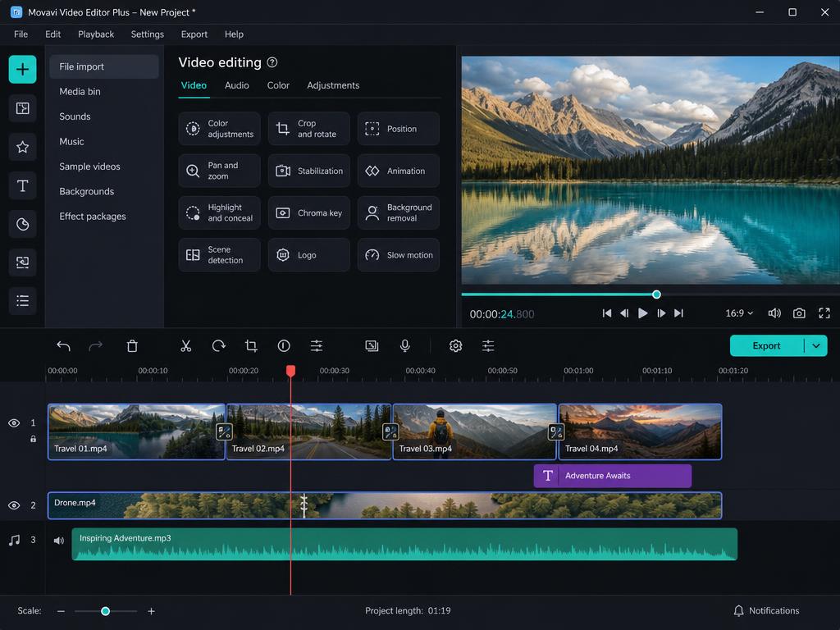This screenshot has width=840, height=630.
Task: Switch to the Adjustments tab
Action: pos(333,85)
